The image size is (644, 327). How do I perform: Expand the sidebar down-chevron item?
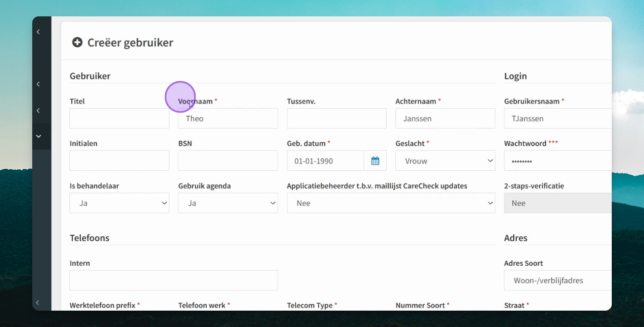pos(39,136)
